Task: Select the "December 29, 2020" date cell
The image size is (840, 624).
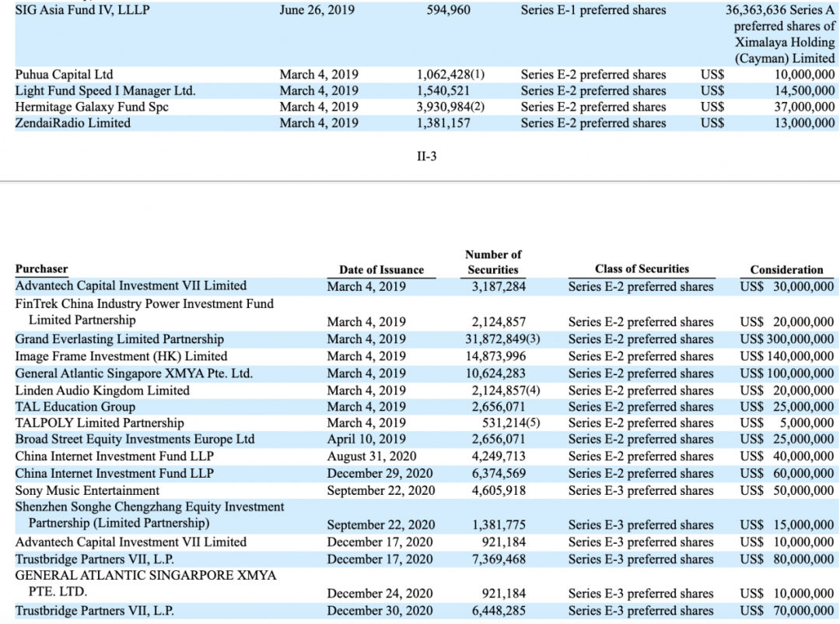Action: pyautogui.click(x=380, y=474)
